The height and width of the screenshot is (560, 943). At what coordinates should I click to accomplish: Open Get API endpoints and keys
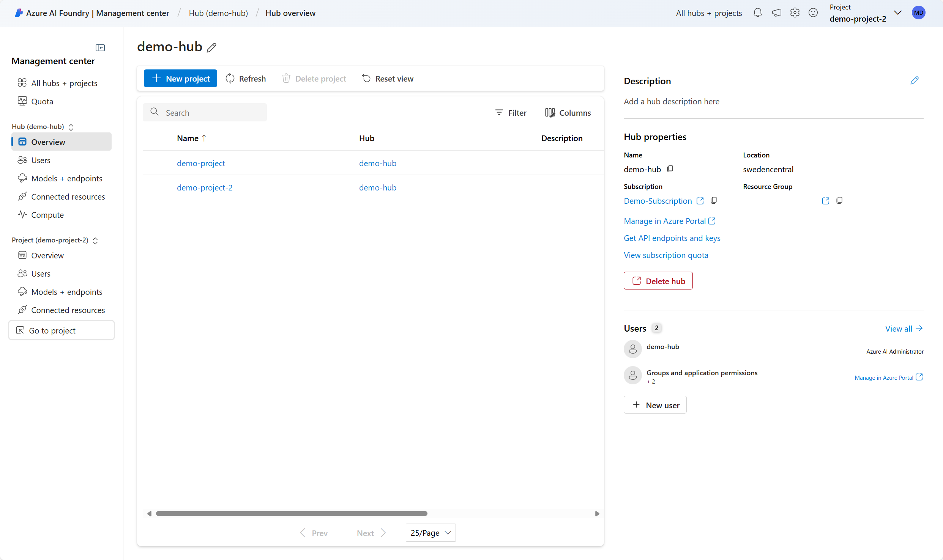coord(672,238)
